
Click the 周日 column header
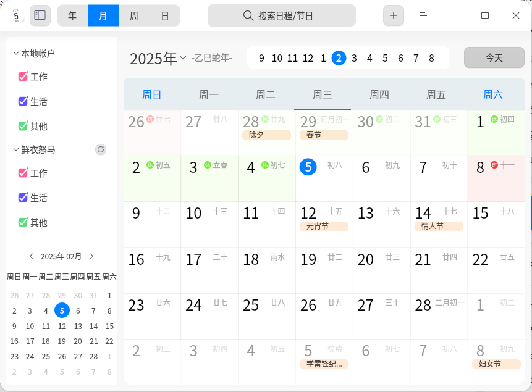click(x=151, y=94)
